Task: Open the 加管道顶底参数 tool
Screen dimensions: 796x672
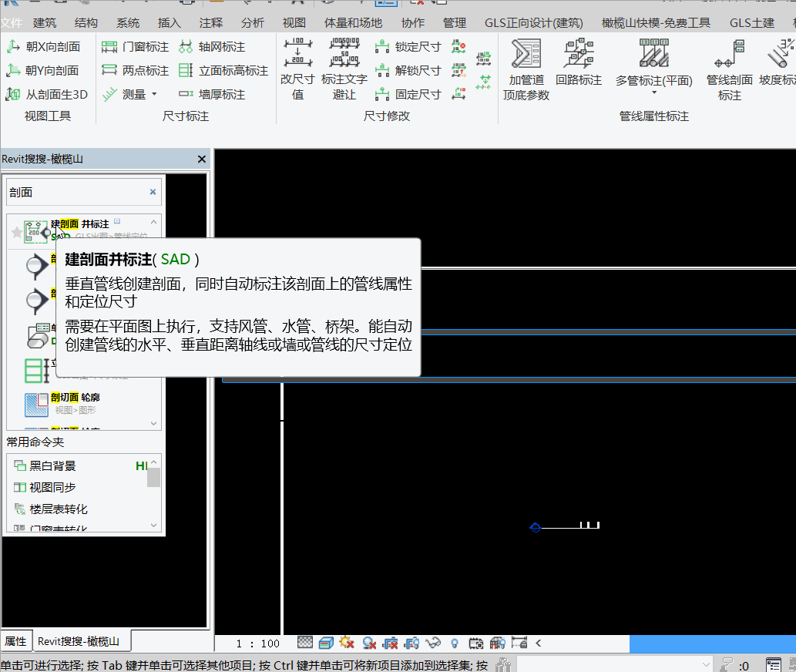Action: 526,69
